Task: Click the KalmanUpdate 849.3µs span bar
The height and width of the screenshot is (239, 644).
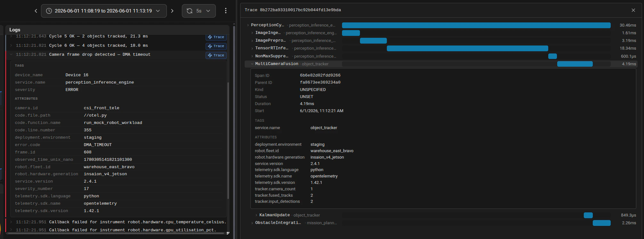Action: (588, 215)
